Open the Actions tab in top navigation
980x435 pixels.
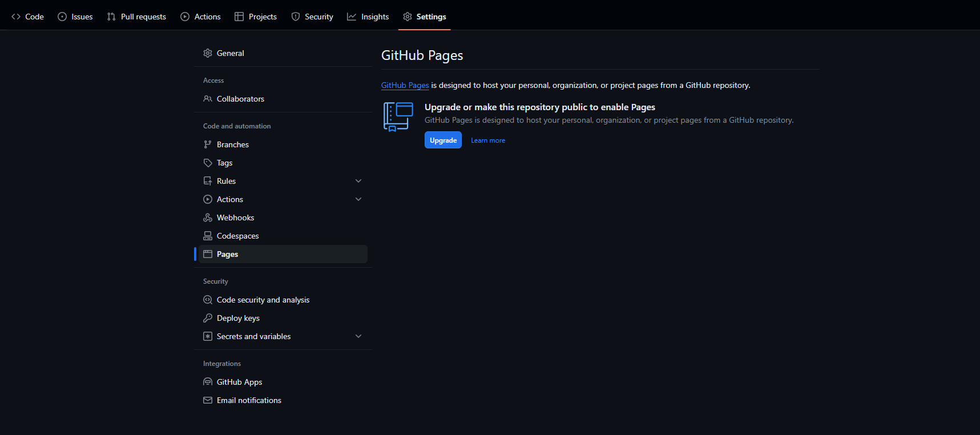pos(200,17)
